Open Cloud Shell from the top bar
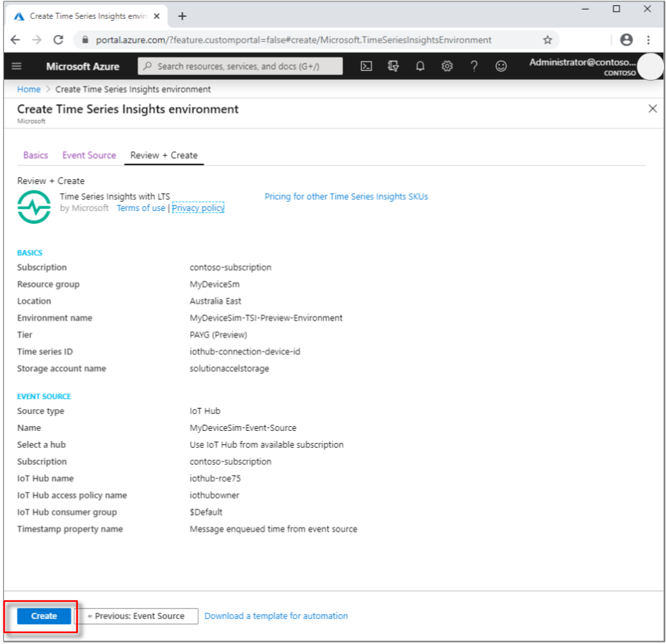This screenshot has height=644, width=666. click(x=366, y=66)
